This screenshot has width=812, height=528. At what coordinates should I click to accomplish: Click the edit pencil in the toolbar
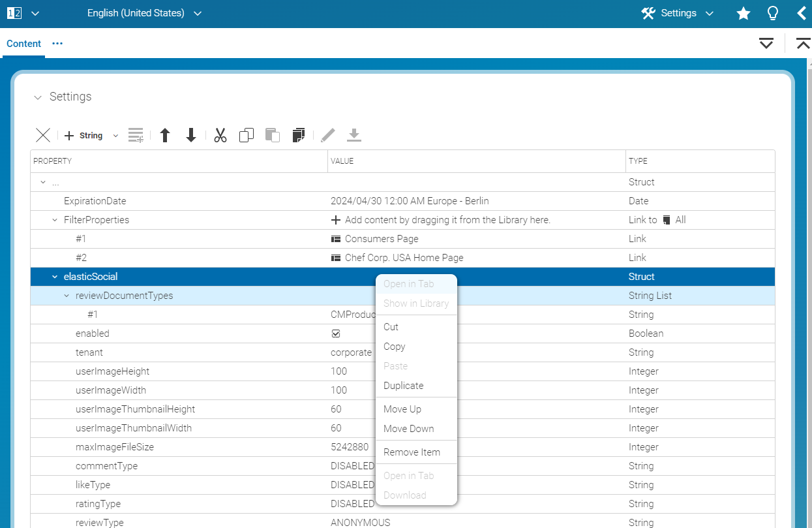click(327, 134)
